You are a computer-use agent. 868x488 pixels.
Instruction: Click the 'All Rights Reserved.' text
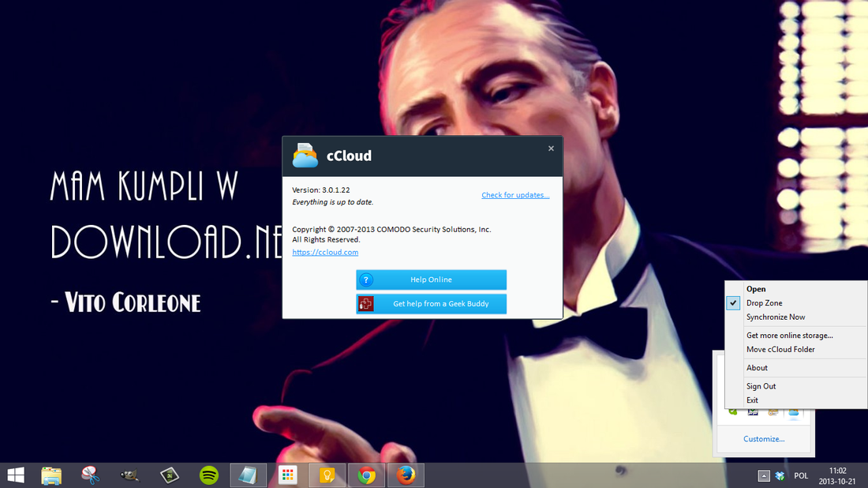(326, 240)
